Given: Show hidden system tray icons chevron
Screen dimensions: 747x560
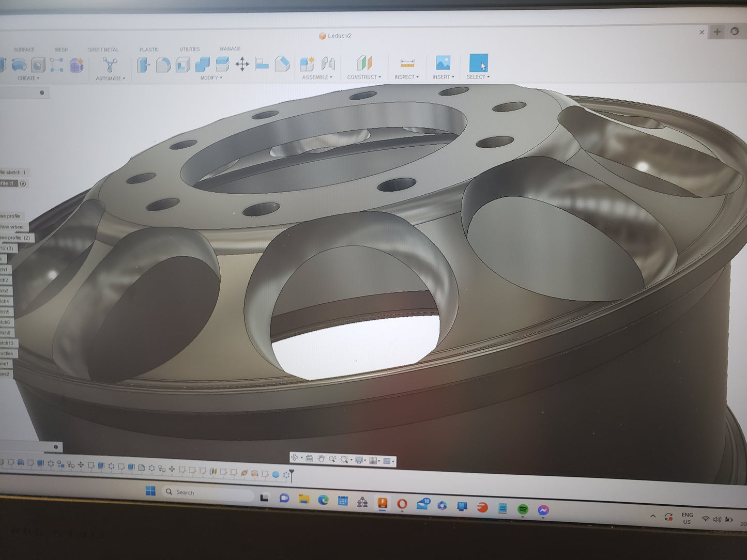Looking at the screenshot, I should [653, 516].
